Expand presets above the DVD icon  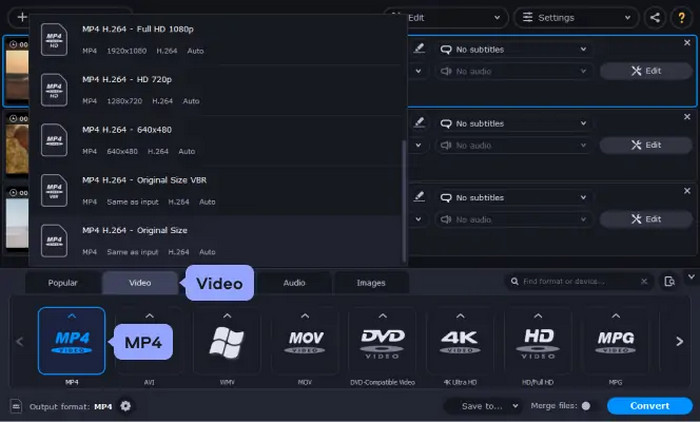pyautogui.click(x=383, y=316)
